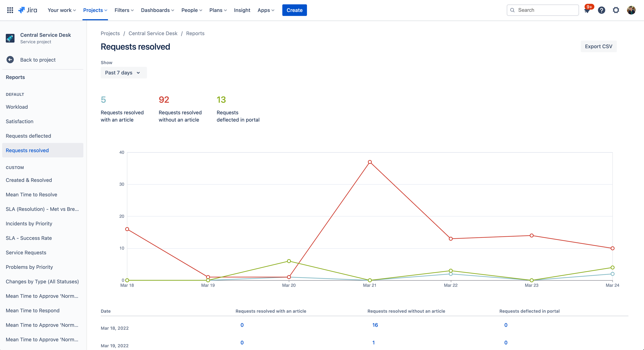This screenshot has width=644, height=350.
Task: Navigate to Requests deflected report
Action: (28, 135)
